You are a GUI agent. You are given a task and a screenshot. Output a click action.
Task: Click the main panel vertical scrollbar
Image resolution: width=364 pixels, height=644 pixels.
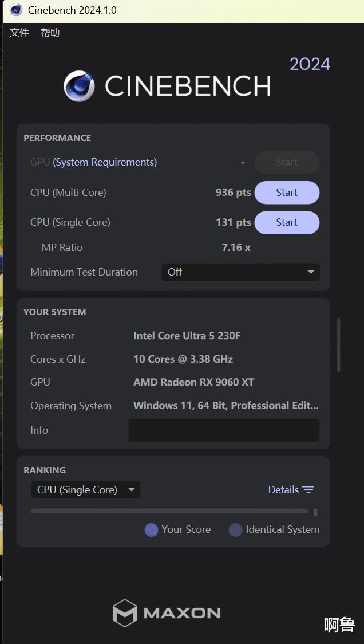(x=339, y=345)
